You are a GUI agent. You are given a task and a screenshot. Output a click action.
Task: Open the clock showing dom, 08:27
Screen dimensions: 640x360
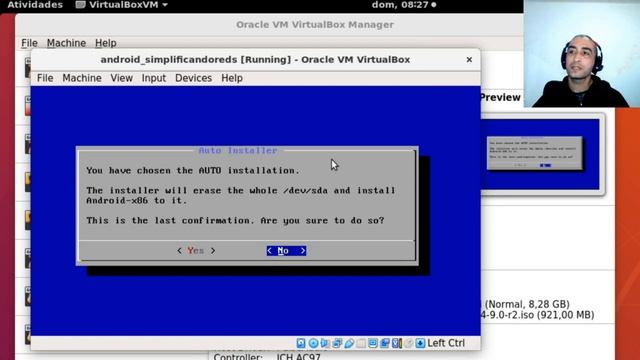(x=400, y=5)
